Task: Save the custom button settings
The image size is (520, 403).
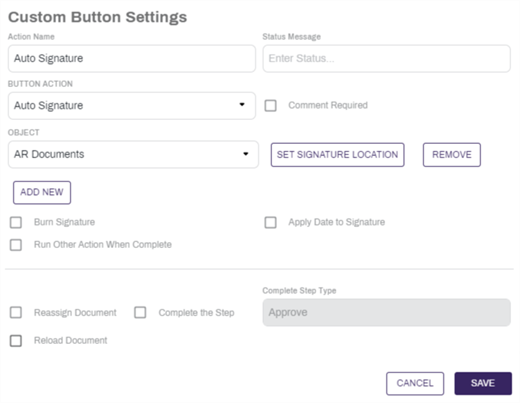Action: 483,383
